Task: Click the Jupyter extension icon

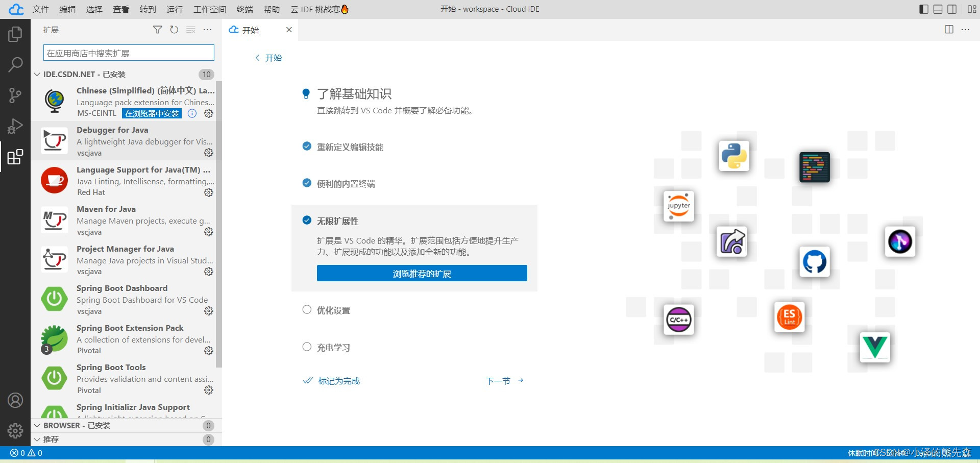Action: (x=678, y=206)
